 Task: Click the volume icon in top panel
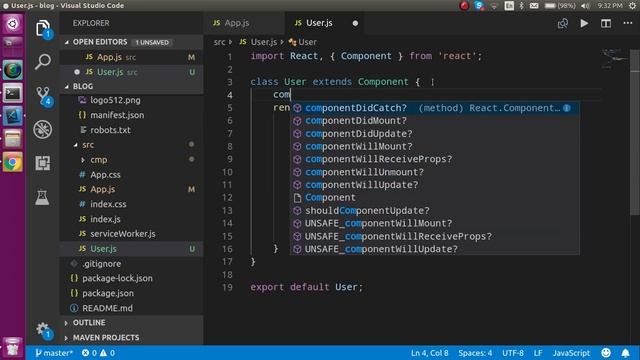pyautogui.click(x=586, y=6)
